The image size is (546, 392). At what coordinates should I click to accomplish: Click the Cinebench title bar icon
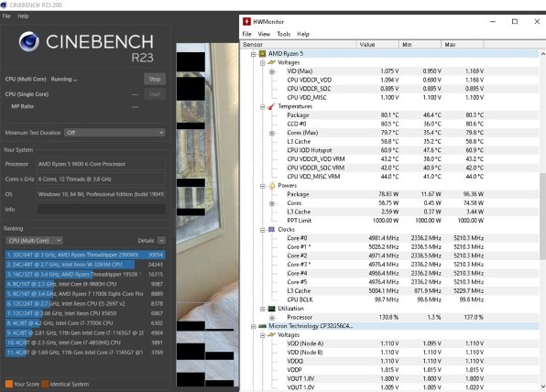coord(4,5)
